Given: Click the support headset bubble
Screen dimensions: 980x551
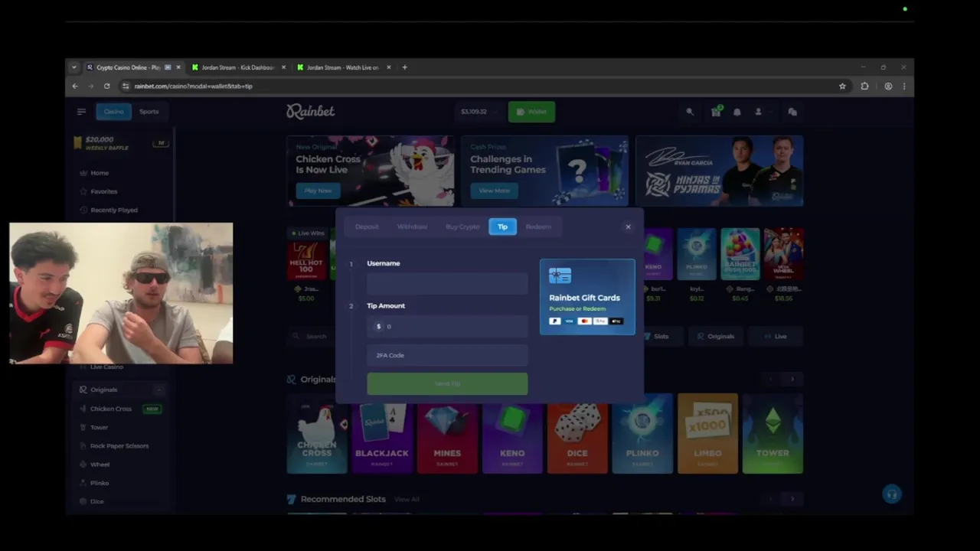Looking at the screenshot, I should 891,494.
